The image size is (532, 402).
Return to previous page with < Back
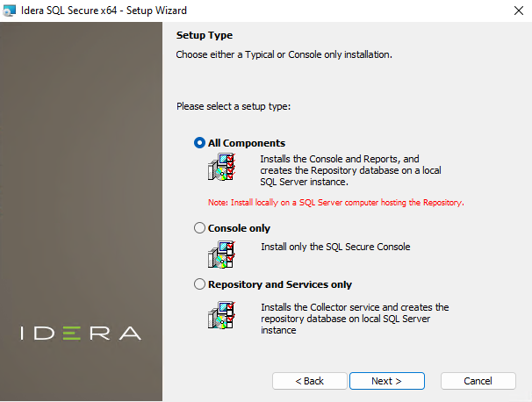(x=309, y=381)
